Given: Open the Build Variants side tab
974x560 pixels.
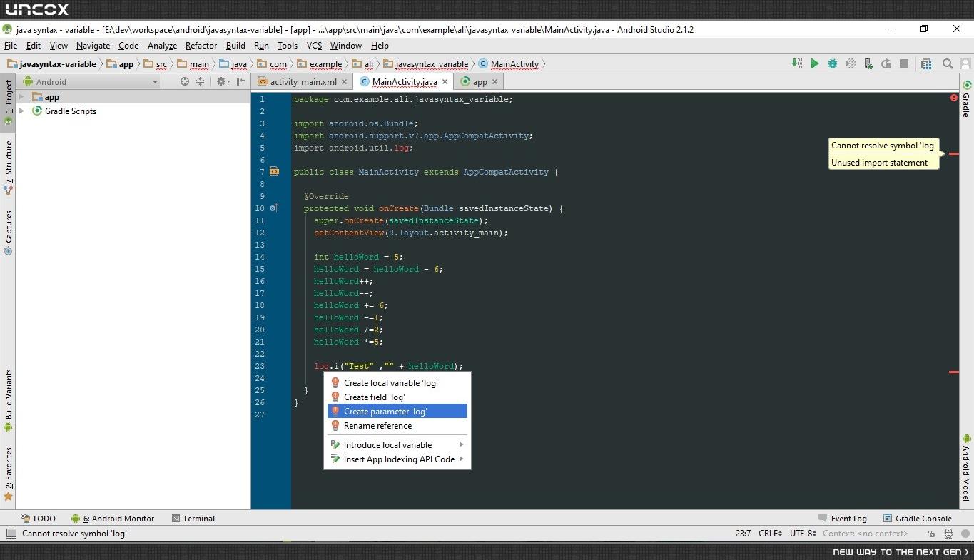Looking at the screenshot, I should 8,400.
